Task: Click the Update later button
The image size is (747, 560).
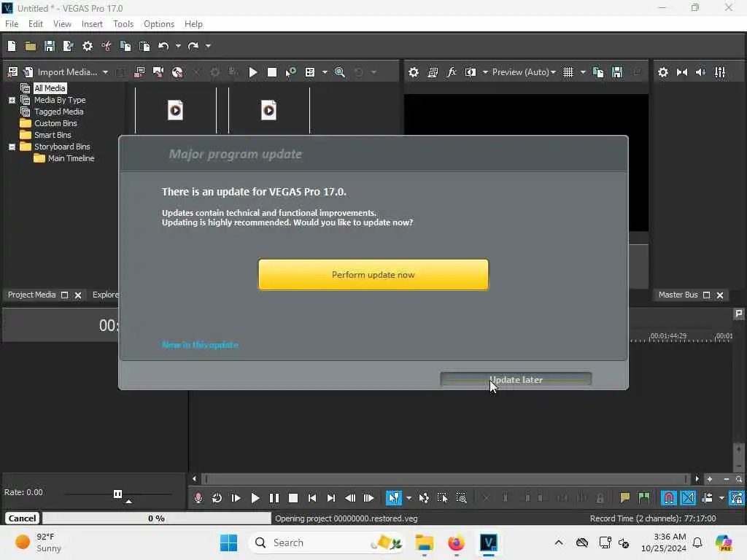Action: (516, 379)
